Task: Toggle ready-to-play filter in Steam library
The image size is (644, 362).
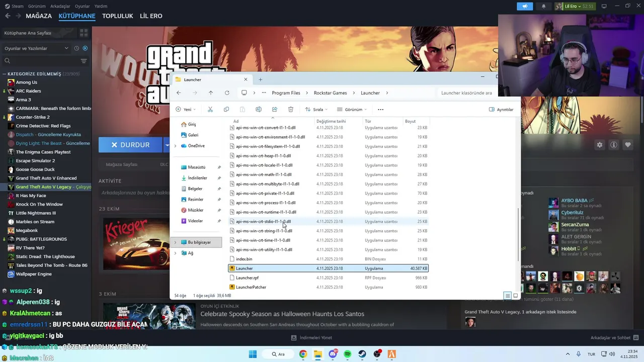Action: tap(85, 48)
